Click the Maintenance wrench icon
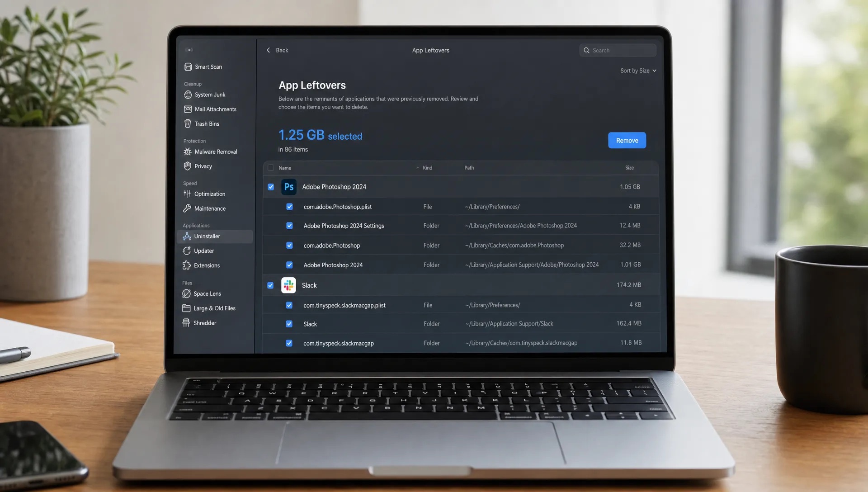This screenshot has width=868, height=492. [x=187, y=208]
